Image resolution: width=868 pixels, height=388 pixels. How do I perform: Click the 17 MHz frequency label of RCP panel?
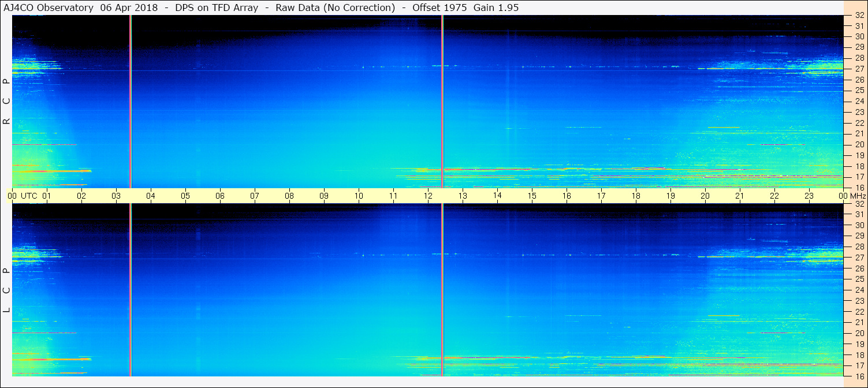[859, 177]
